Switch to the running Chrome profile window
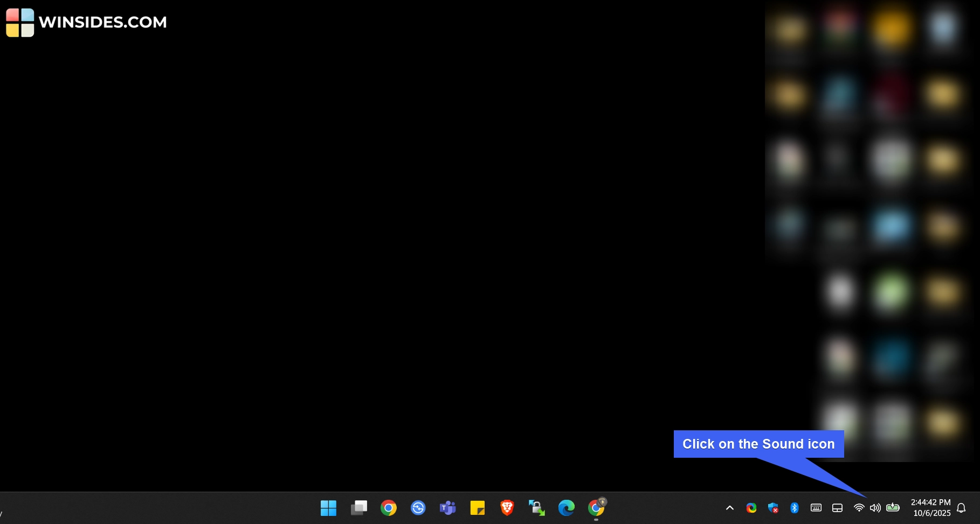 click(596, 508)
